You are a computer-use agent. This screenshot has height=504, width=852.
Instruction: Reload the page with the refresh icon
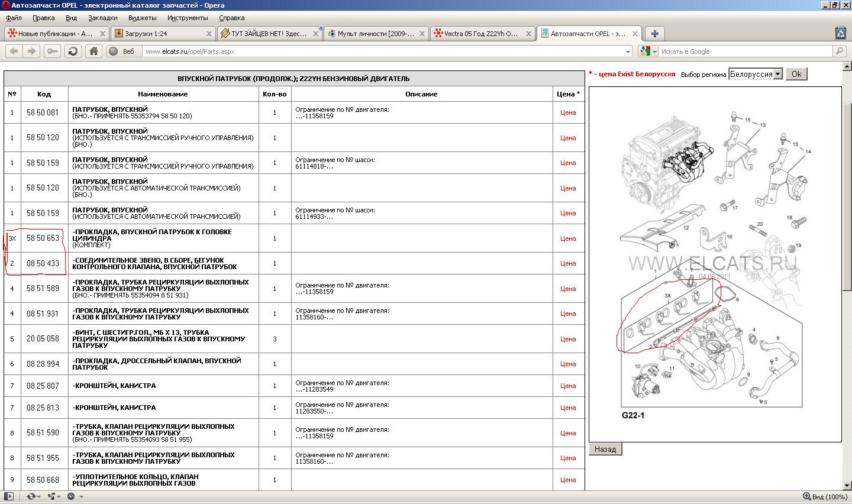73,51
